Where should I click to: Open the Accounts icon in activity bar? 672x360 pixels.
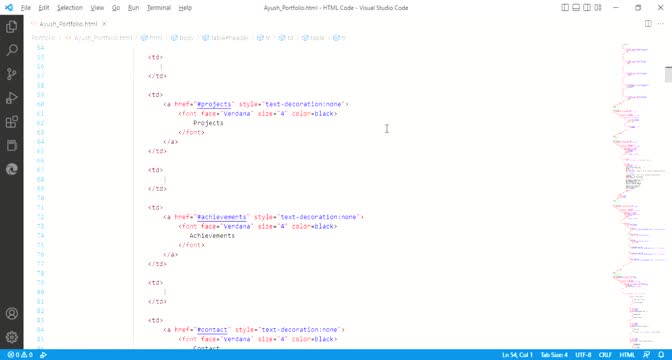pos(12,313)
